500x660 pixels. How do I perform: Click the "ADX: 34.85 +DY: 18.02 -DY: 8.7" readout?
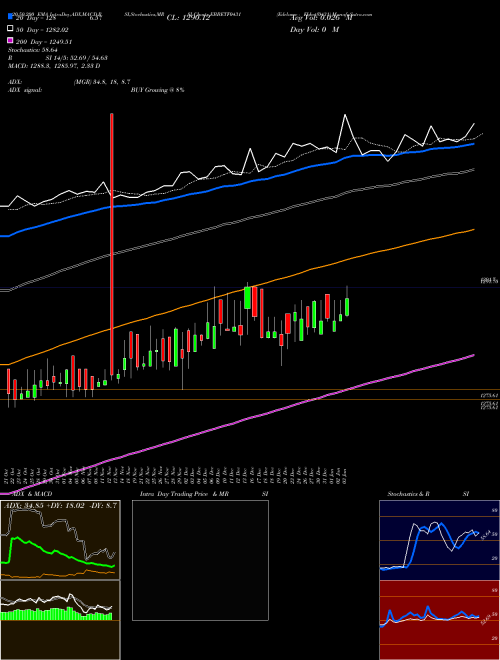[61, 505]
